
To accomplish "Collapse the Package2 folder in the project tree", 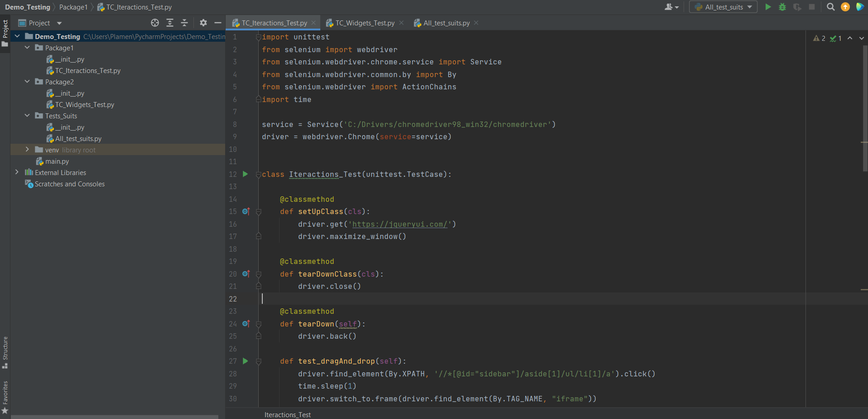I will pos(27,82).
